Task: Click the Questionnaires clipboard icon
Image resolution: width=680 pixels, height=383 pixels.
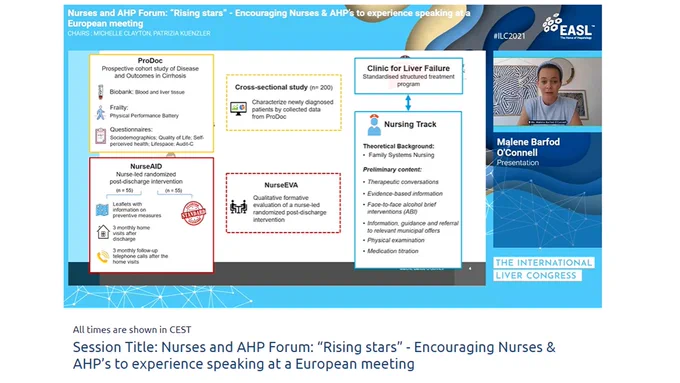Action: click(101, 136)
